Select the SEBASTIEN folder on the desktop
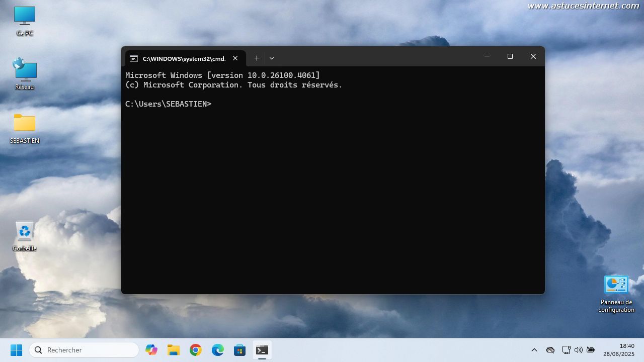 pyautogui.click(x=25, y=129)
